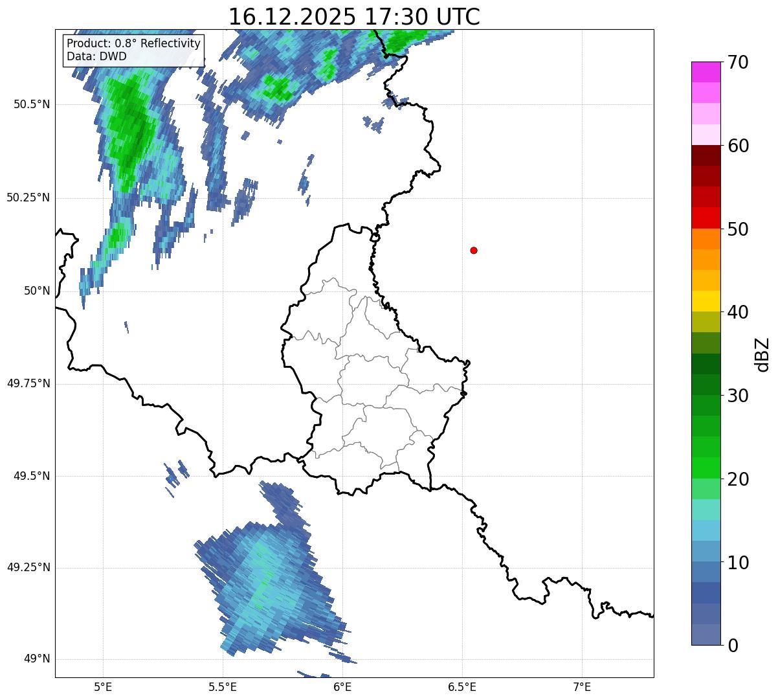
Task: Click the 50.25°N latitude label
Action: (28, 198)
